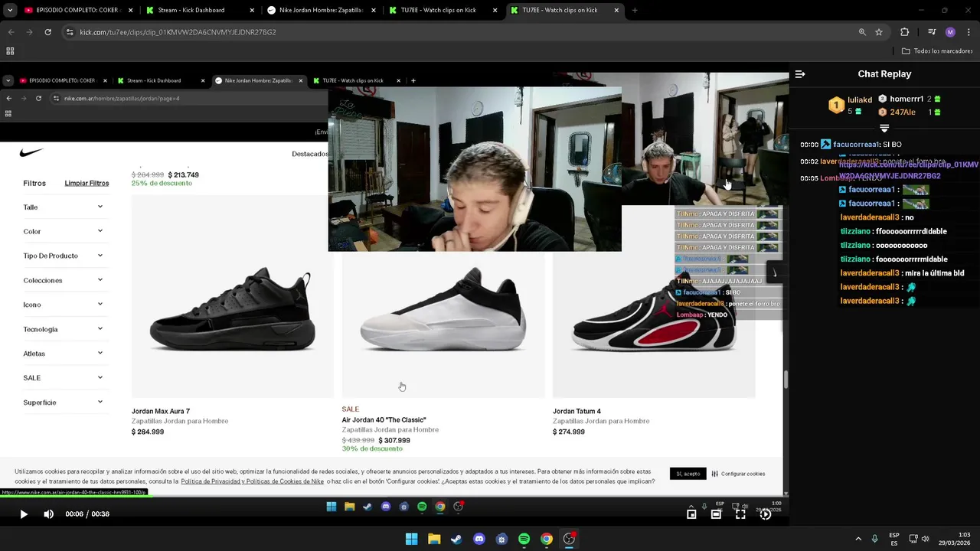Select chat message 'mira la última bld'
The width and height of the screenshot is (980, 551).
coord(933,273)
